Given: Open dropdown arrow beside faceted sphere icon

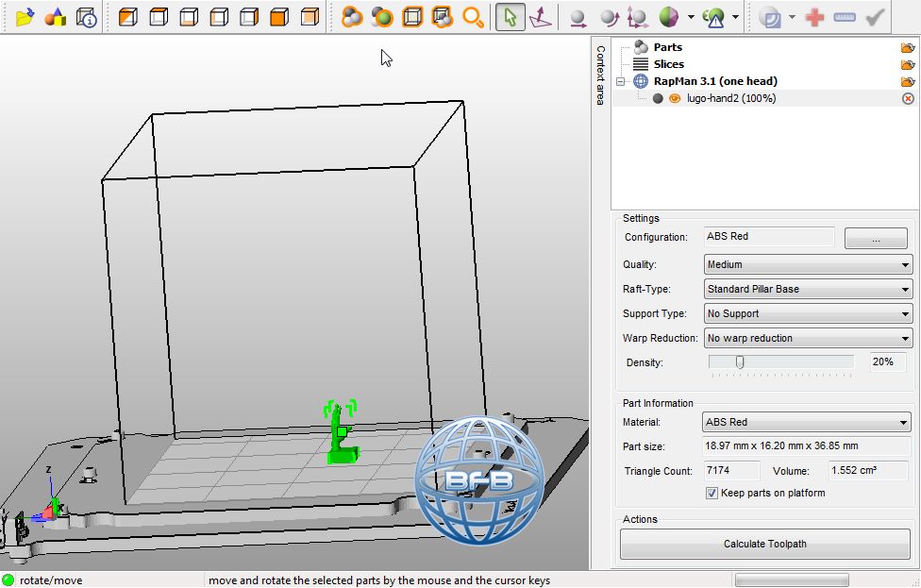Looking at the screenshot, I should pos(691,17).
